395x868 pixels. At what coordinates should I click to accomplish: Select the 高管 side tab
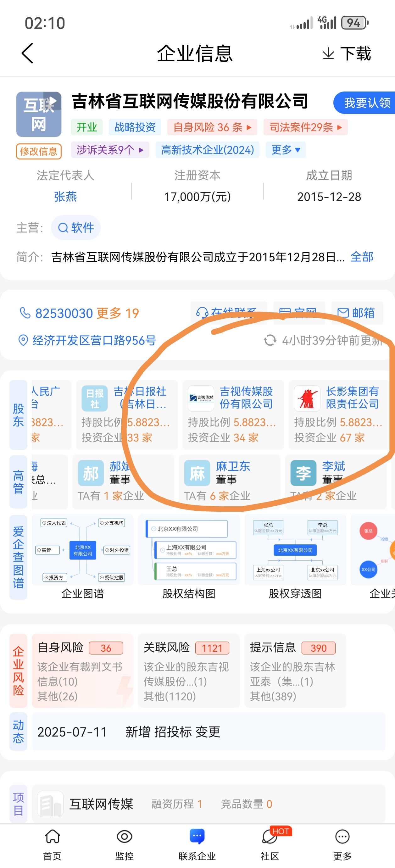pos(19,482)
